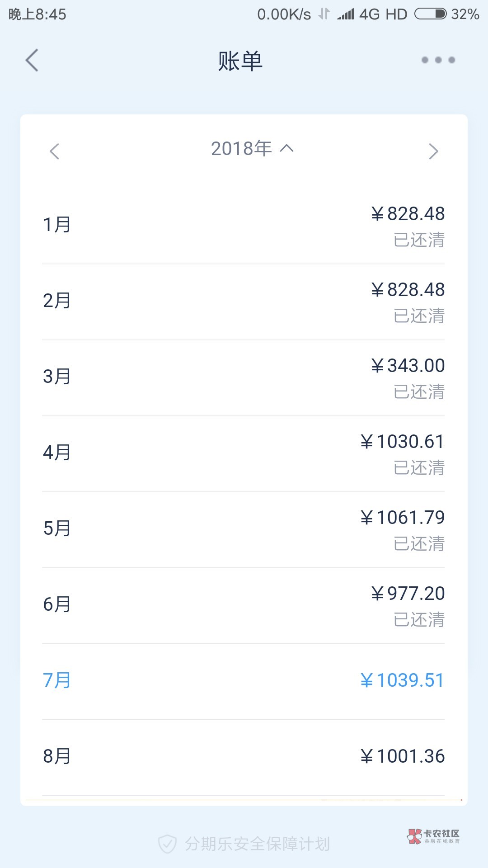Select the 3月 bill of ¥343.00
Screen dimensions: 488x868
(x=244, y=377)
